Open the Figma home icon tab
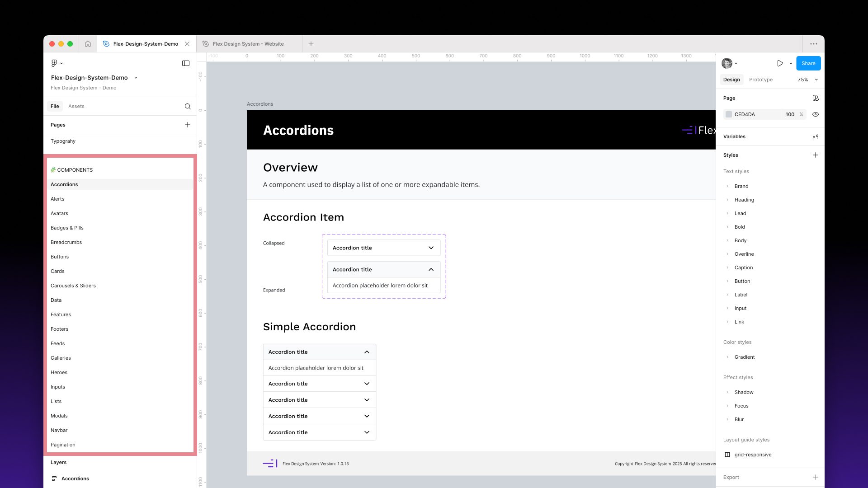The height and width of the screenshot is (488, 868). (88, 44)
